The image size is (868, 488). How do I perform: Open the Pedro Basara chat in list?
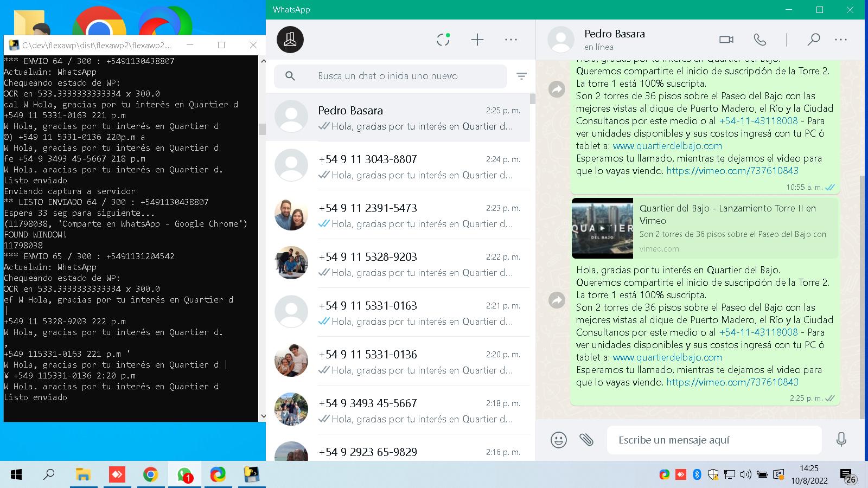pyautogui.click(x=398, y=117)
